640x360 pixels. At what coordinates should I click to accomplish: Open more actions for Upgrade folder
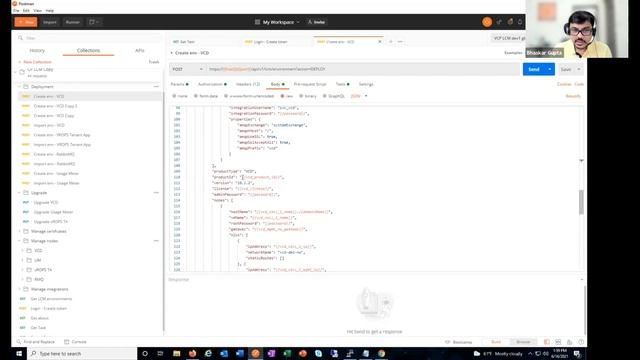pos(156,193)
